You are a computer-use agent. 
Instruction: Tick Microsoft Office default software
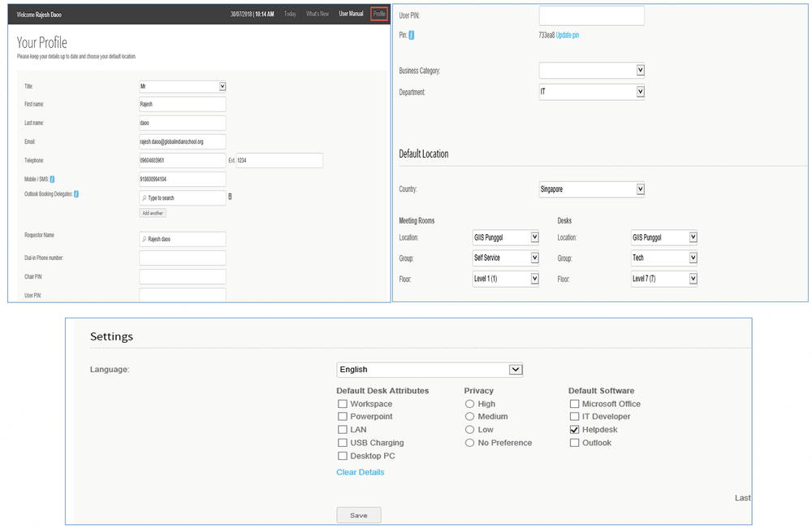pos(574,404)
